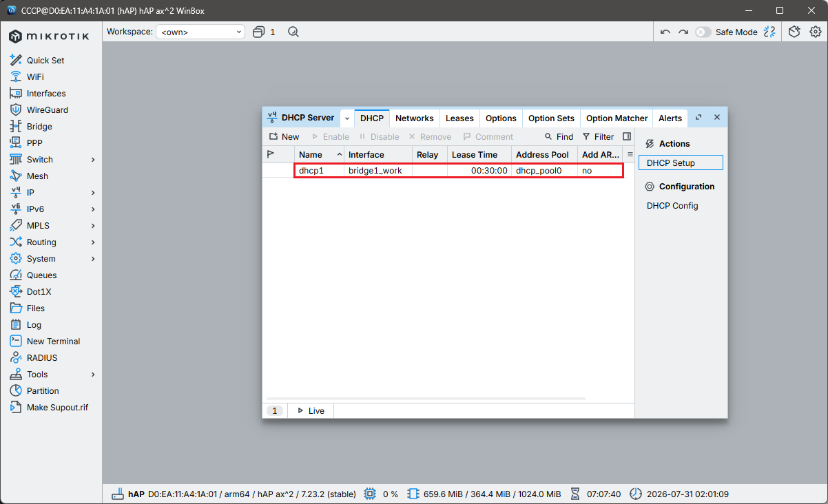This screenshot has height=504, width=828.
Task: Click the dhcp_pool0 cell
Action: click(x=544, y=170)
